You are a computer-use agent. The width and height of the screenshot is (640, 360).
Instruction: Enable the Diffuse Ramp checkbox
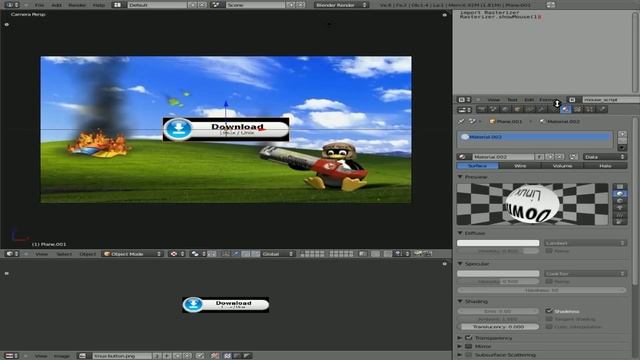(549, 251)
